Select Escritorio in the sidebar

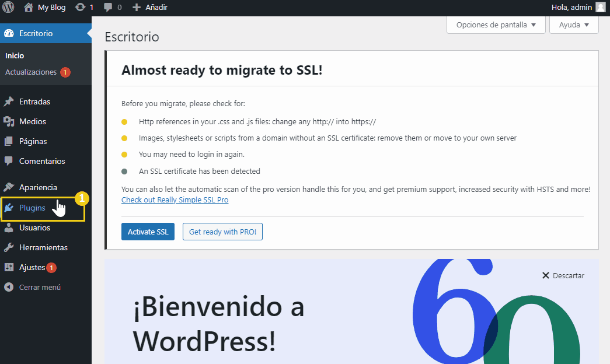pos(46,33)
